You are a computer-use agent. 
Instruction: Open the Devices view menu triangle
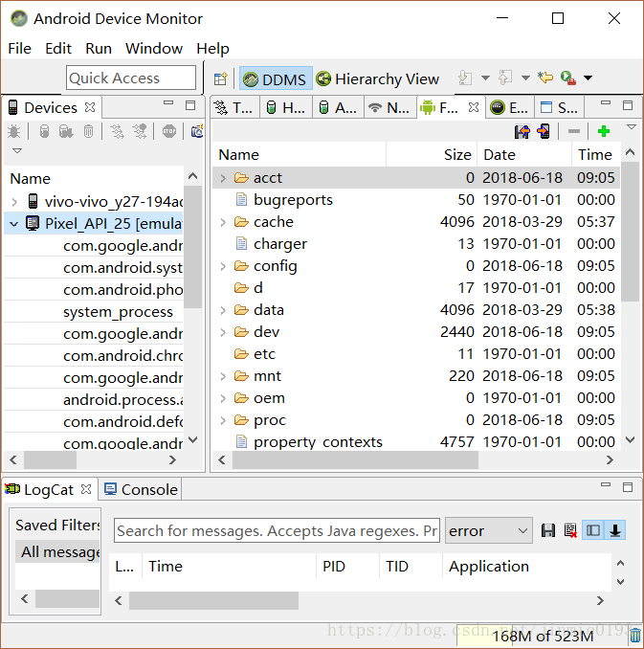pos(17,150)
